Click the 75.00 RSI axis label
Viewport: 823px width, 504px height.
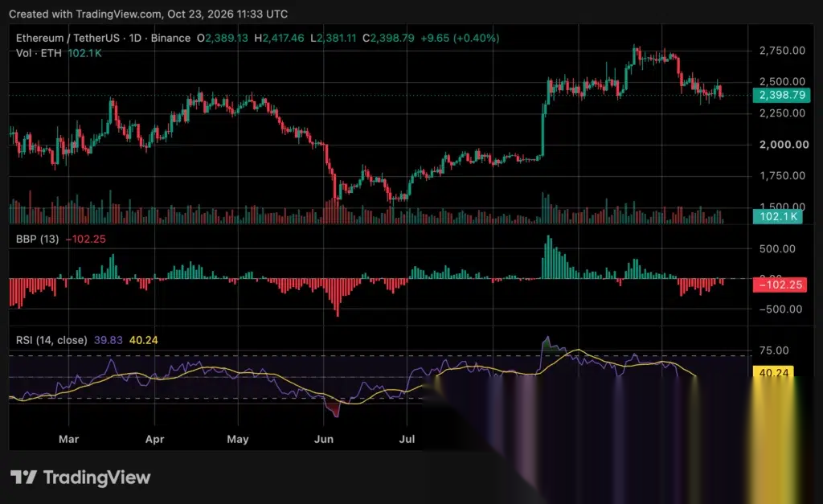(x=774, y=350)
